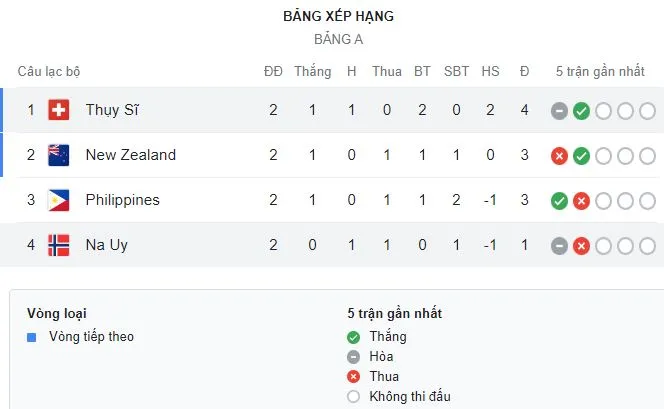This screenshot has width=664, height=409.
Task: Click the blue Vòng tiếp theo swatch
Action: [x=33, y=337]
